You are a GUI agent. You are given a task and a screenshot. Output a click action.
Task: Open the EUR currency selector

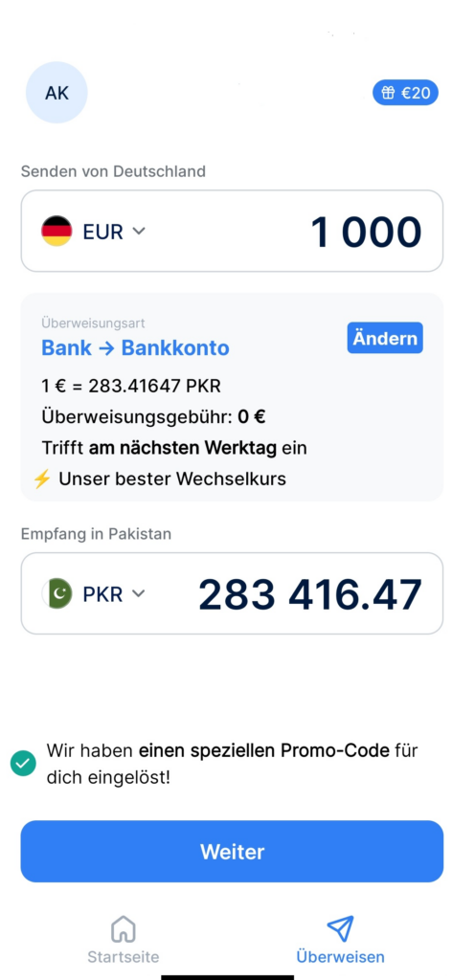tap(94, 232)
